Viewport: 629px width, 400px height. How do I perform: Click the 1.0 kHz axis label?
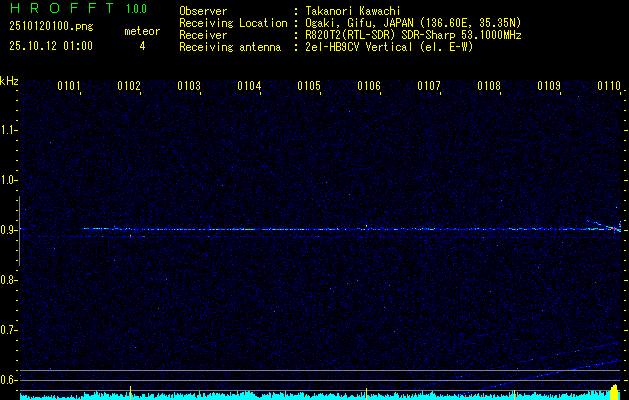tap(7, 180)
